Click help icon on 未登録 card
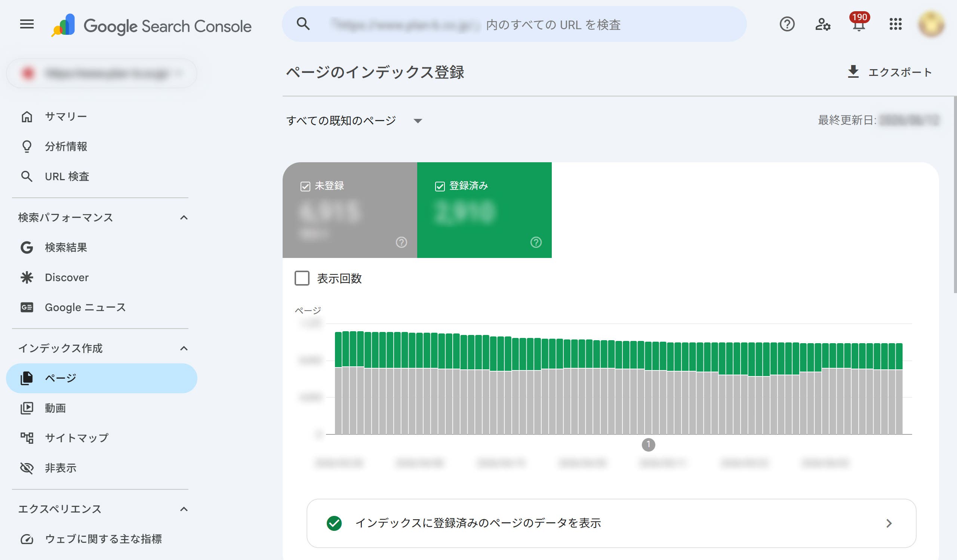 coord(401,242)
